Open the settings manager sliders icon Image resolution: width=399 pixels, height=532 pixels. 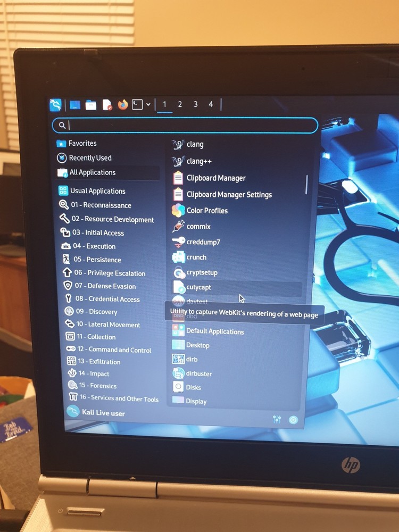(277, 419)
